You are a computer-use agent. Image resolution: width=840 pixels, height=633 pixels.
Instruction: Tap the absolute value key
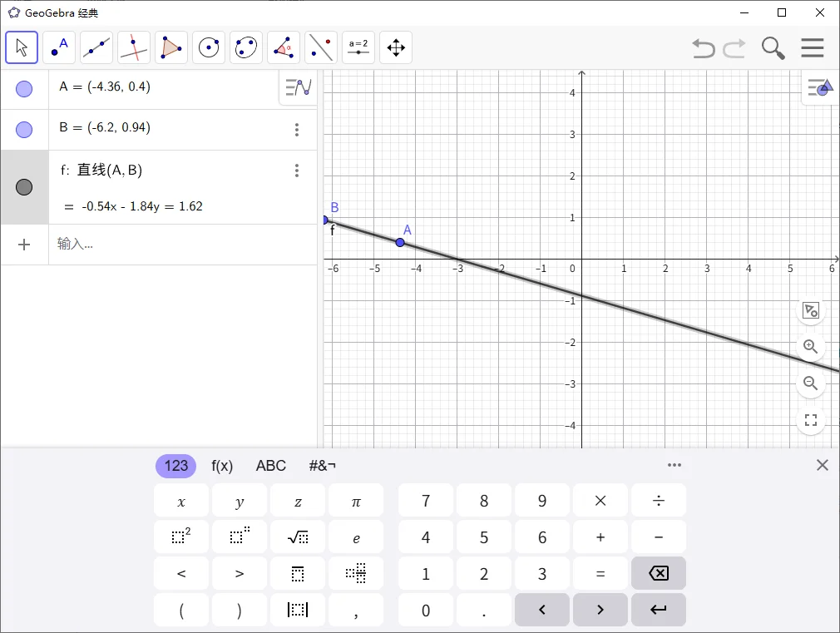click(298, 610)
